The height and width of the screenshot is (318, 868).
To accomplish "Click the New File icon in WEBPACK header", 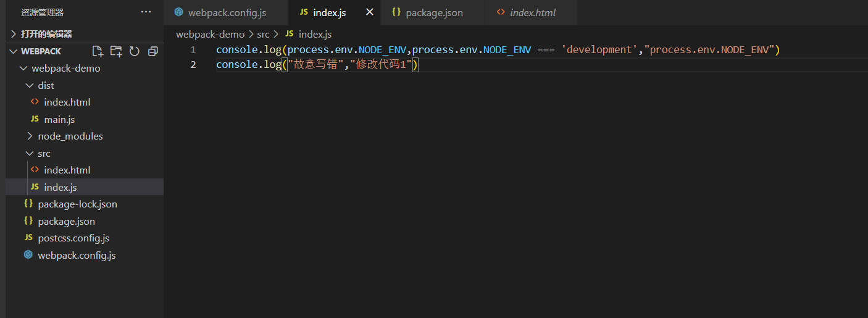I will click(x=97, y=51).
